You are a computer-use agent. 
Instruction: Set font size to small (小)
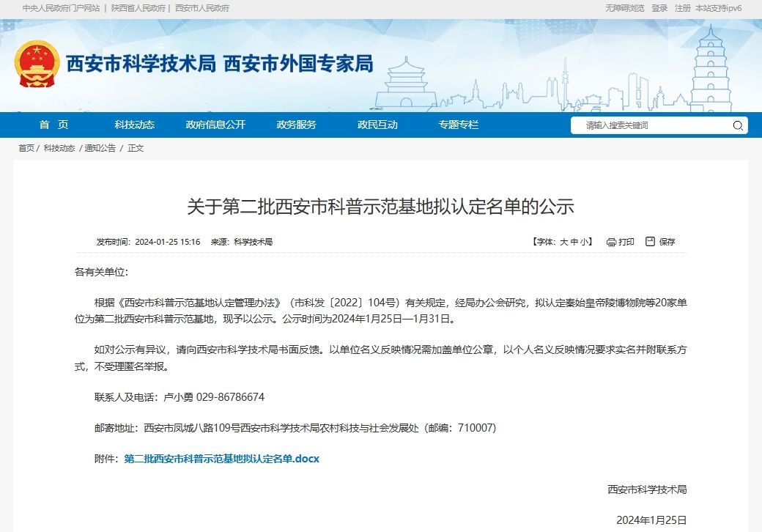pyautogui.click(x=585, y=242)
